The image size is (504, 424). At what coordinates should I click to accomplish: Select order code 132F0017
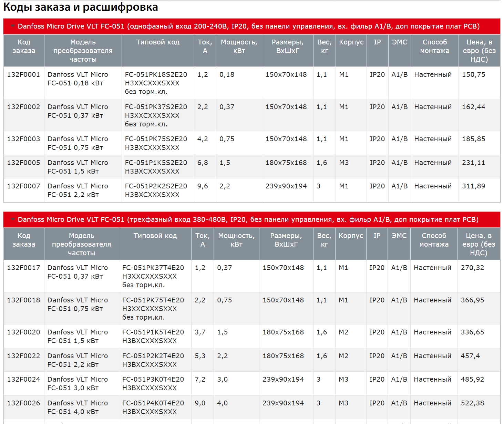click(23, 268)
